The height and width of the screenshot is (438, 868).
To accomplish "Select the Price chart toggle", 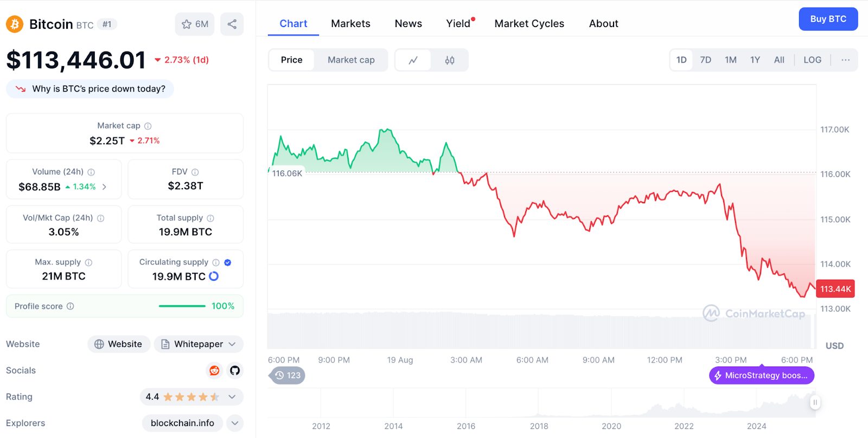I will [x=292, y=60].
